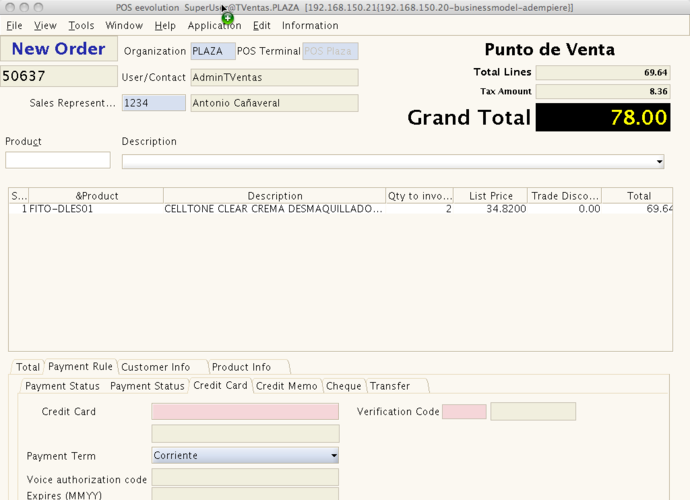
Task: Open the Application menu
Action: point(214,26)
